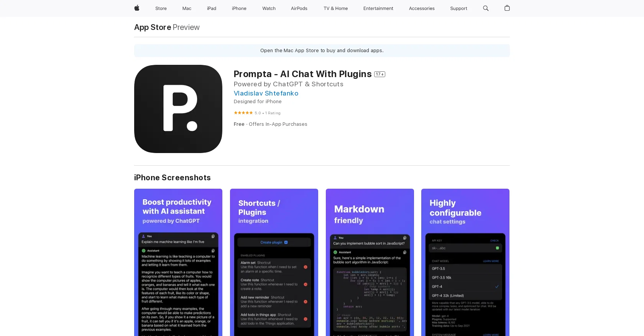Viewport: 644px width, 336px height.
Task: Open the 'Markdown friendly' screenshot
Action: (x=370, y=262)
